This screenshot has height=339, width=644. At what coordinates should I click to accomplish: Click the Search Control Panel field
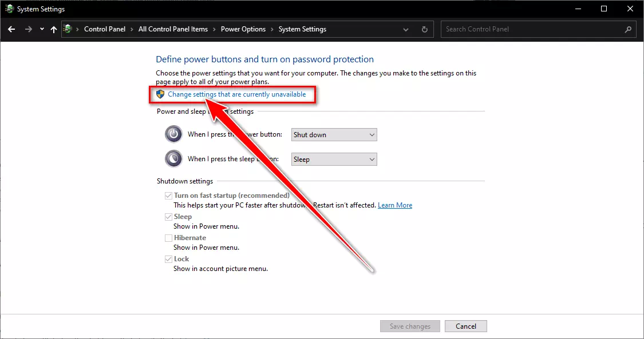(x=532, y=29)
